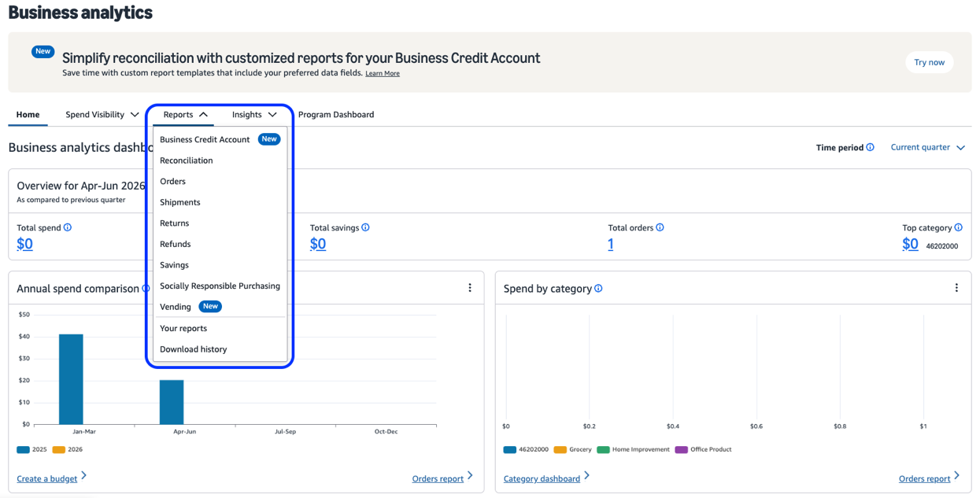
Task: Open the Spend by category info icon
Action: 598,289
